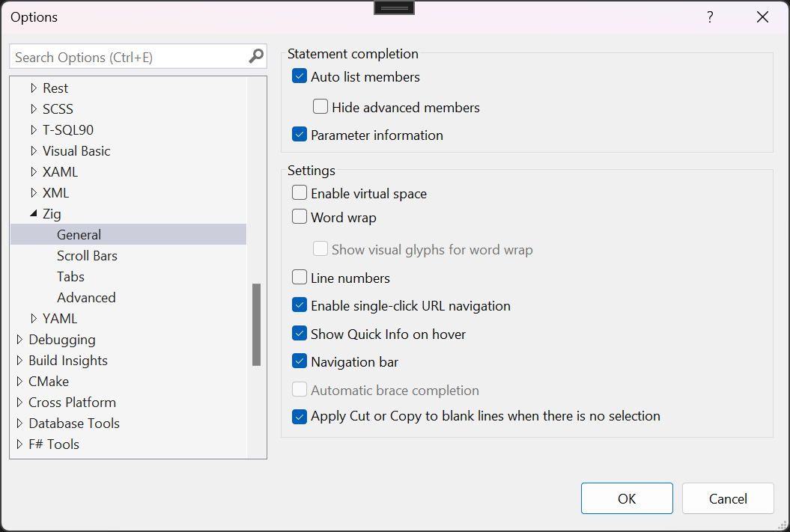
Task: Open the dialog help via question mark icon
Action: [x=709, y=16]
